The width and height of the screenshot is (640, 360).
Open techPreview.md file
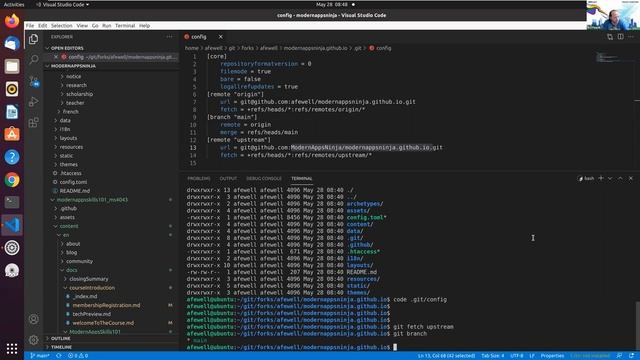[91, 314]
